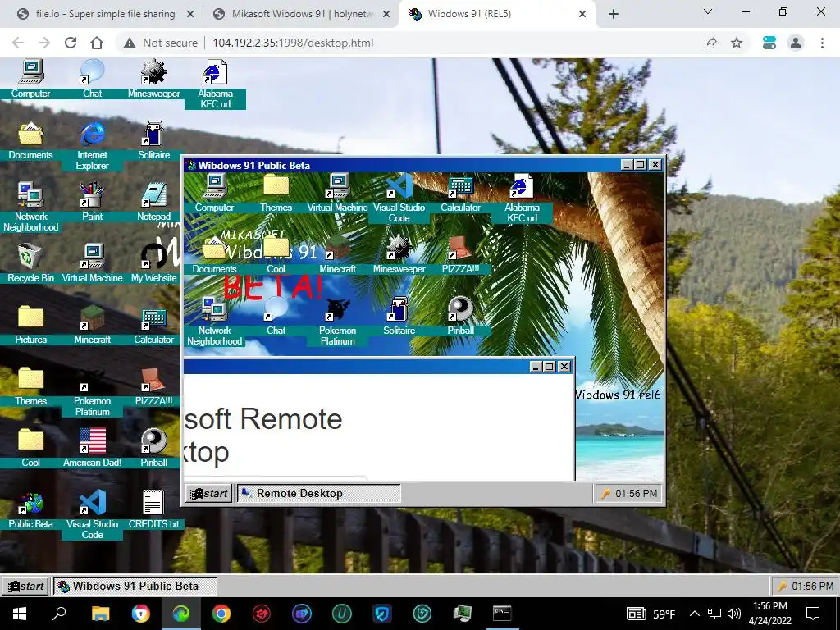
Task: Open the American Dad! icon
Action: pos(92,449)
